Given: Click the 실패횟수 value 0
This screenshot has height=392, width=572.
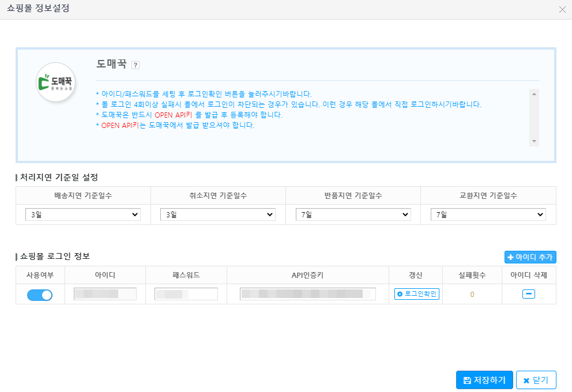Looking at the screenshot, I should (472, 295).
